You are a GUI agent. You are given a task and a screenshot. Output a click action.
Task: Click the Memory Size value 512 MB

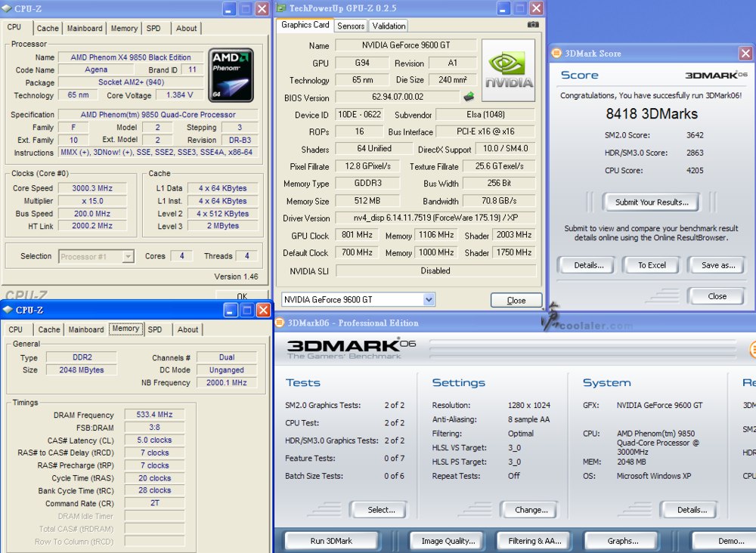click(x=367, y=201)
